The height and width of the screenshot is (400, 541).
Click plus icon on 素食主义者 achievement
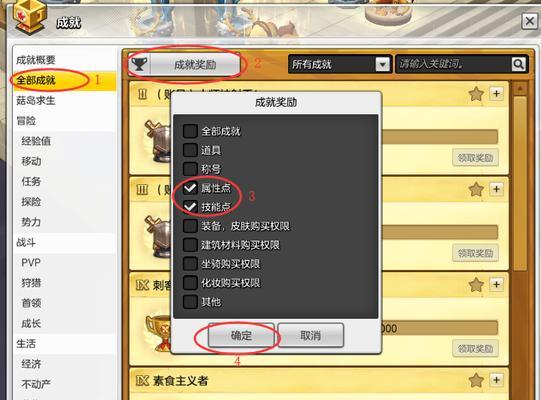click(496, 380)
